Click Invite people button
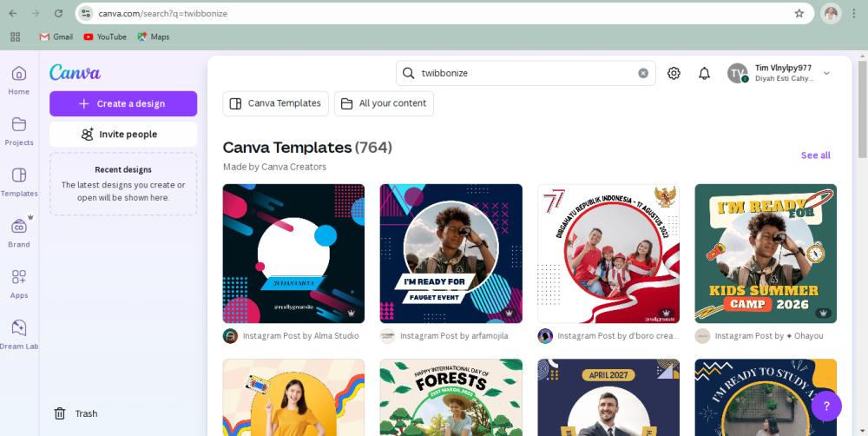This screenshot has height=436, width=868. (123, 134)
